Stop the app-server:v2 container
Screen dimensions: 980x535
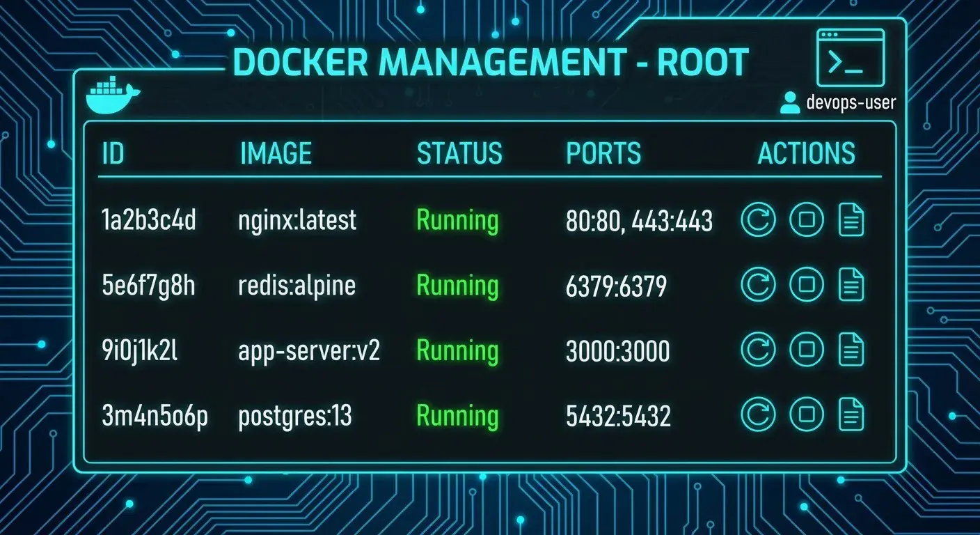tap(807, 350)
